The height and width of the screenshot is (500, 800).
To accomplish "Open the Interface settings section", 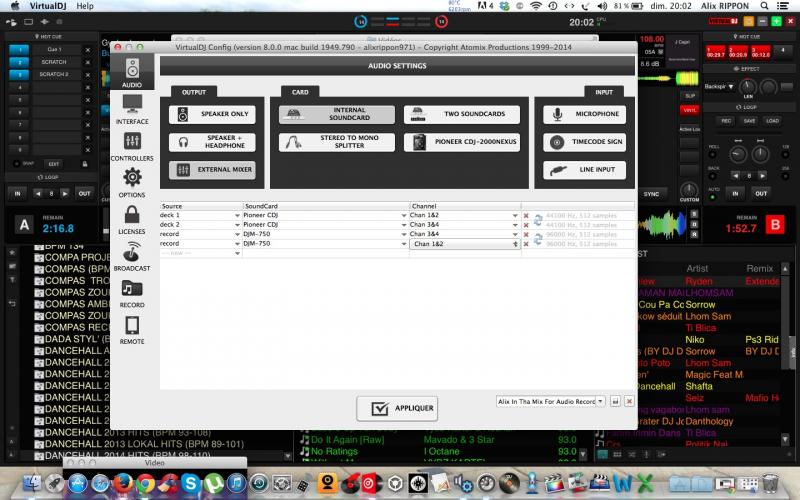I will (x=132, y=110).
